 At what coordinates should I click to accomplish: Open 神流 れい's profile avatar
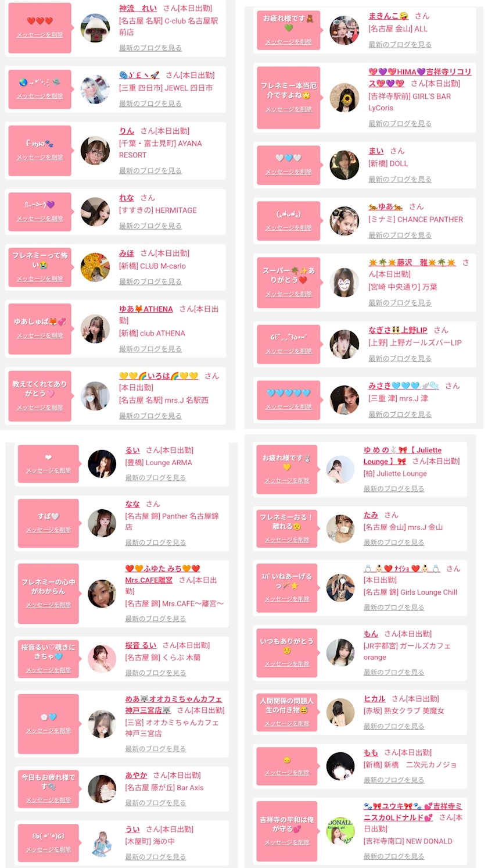[95, 28]
